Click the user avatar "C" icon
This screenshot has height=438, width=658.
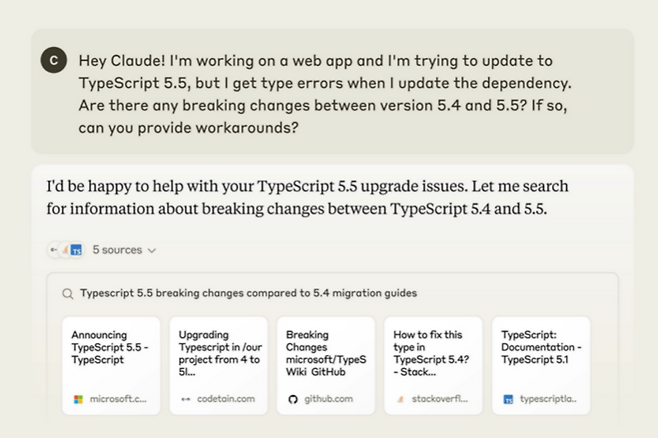click(53, 61)
